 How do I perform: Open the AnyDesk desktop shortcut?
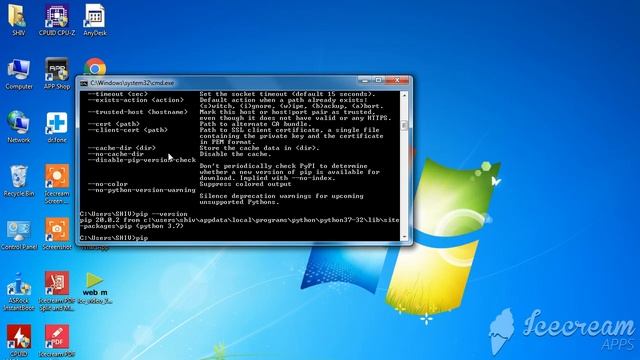pyautogui.click(x=95, y=20)
